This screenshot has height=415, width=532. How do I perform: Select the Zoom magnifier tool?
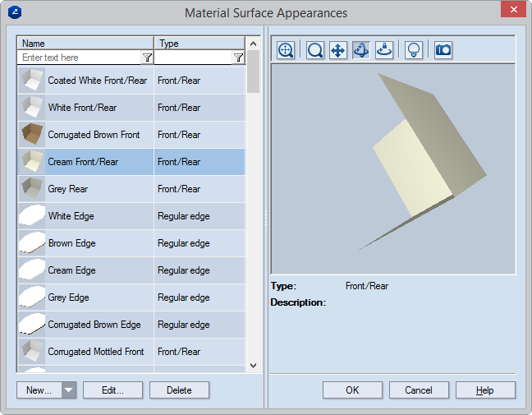[x=315, y=50]
